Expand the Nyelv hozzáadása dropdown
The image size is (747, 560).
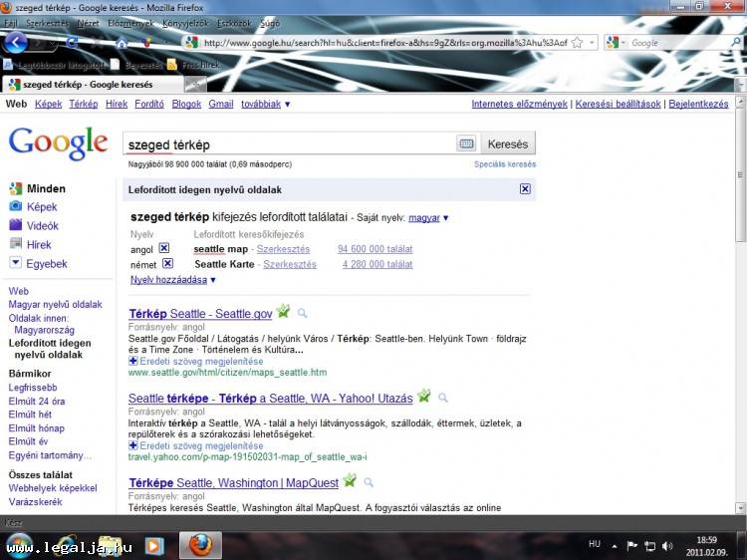(x=173, y=280)
